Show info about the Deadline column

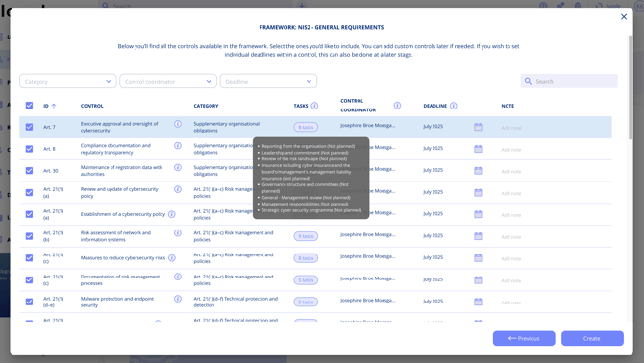(x=453, y=106)
